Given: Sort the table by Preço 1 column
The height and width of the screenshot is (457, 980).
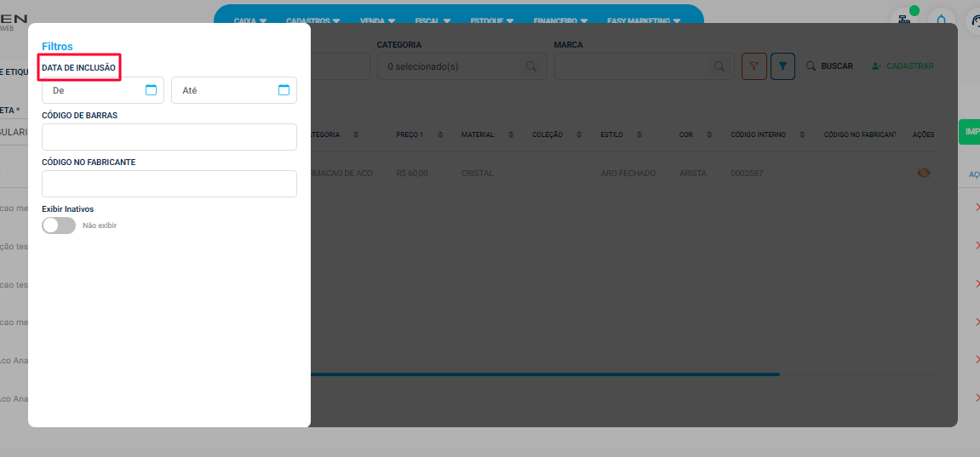Looking at the screenshot, I should pos(415,134).
